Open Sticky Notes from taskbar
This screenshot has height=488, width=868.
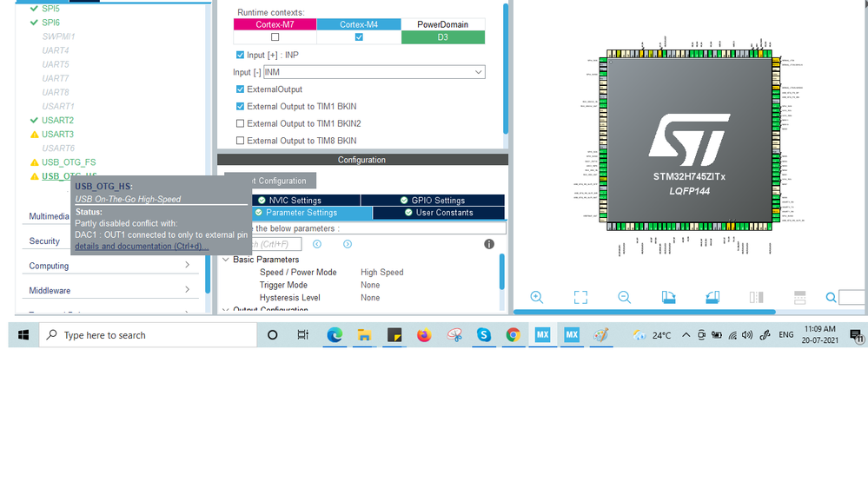[x=394, y=334]
